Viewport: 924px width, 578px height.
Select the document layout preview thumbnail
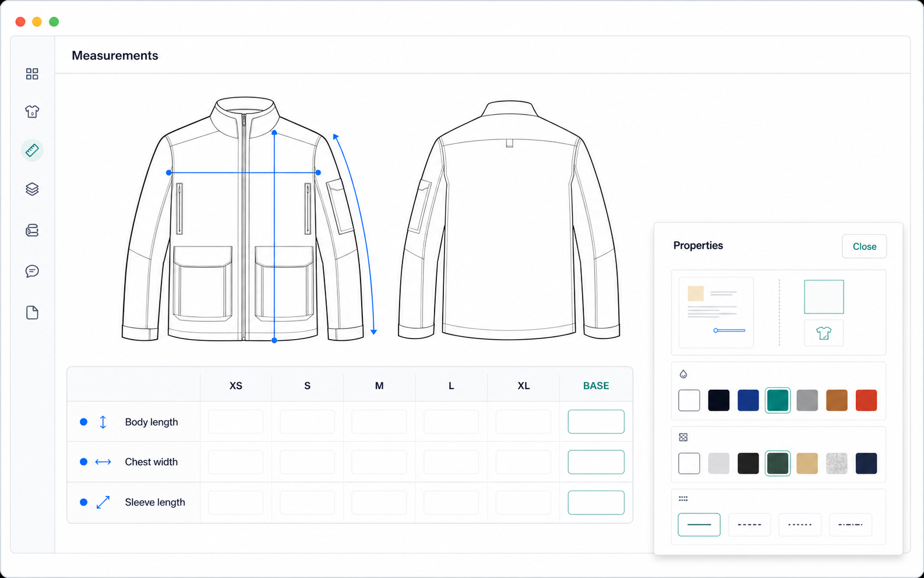tap(717, 313)
